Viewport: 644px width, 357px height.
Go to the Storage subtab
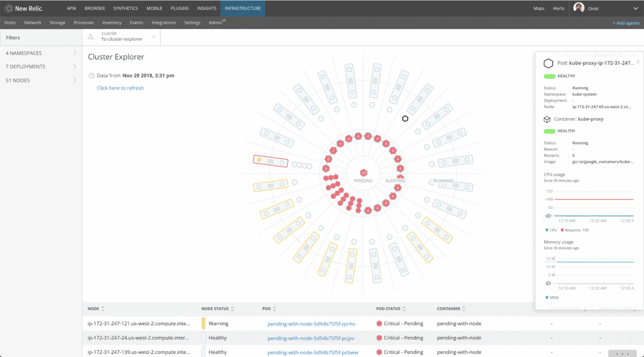point(57,23)
